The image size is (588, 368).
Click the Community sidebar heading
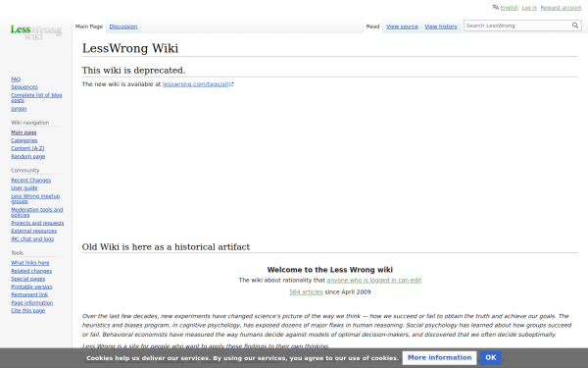24,170
